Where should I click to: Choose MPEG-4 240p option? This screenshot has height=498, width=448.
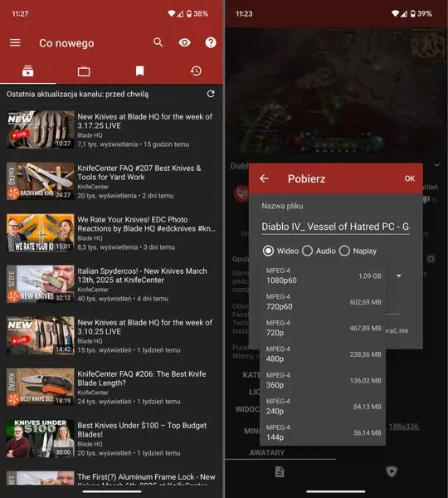coord(323,407)
